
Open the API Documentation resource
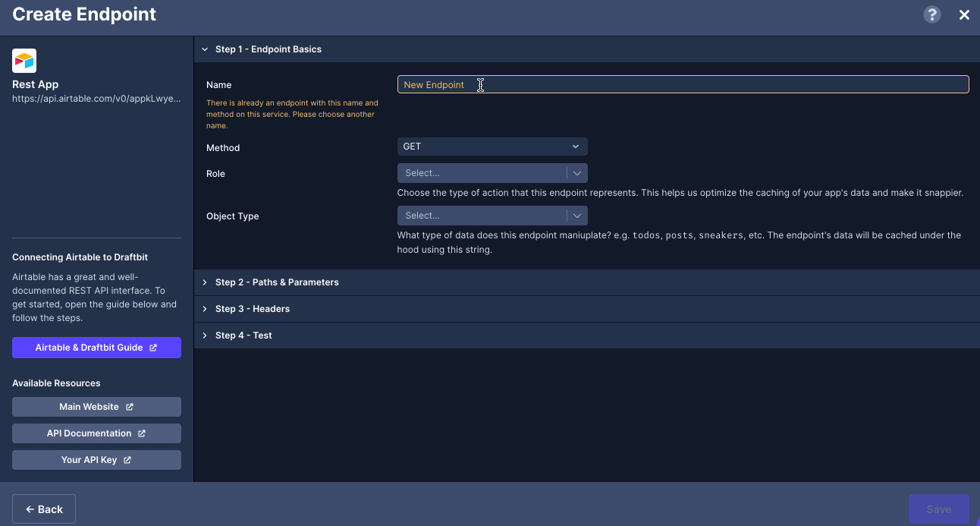coord(96,433)
